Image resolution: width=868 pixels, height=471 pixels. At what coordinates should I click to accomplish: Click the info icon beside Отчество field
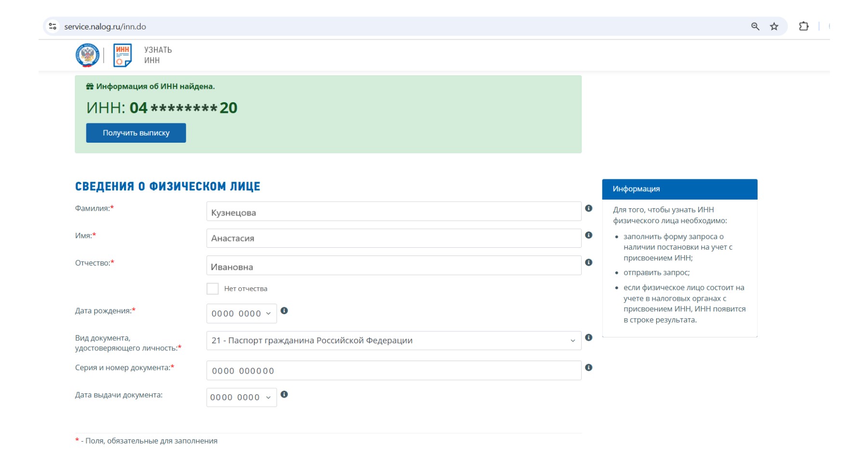[588, 263]
